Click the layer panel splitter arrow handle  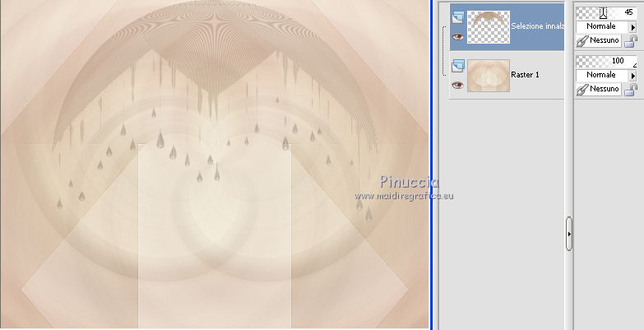[x=569, y=234]
